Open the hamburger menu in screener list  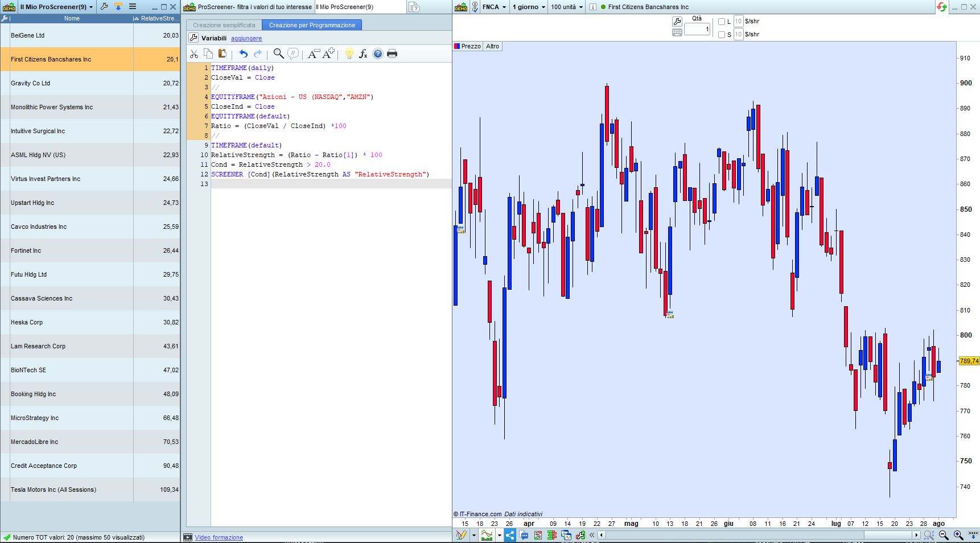(x=133, y=7)
